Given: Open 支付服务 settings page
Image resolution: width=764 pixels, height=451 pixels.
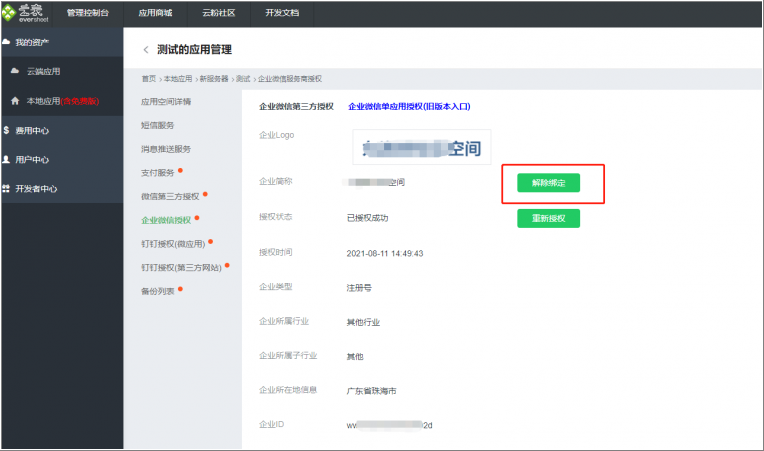Looking at the screenshot, I should [157, 172].
